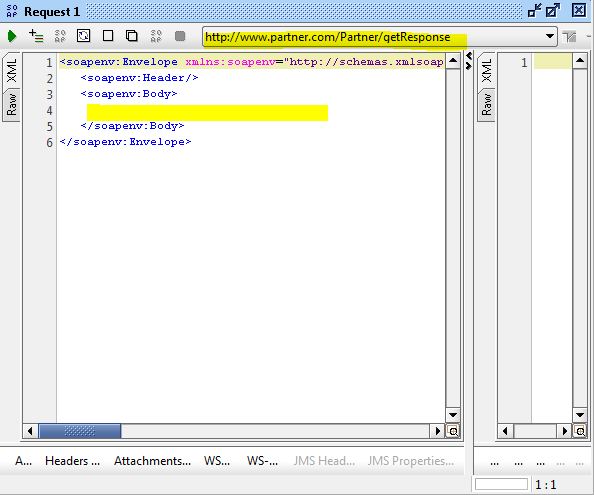Create empty request icon in toolbar
The width and height of the screenshot is (594, 495).
(108, 36)
